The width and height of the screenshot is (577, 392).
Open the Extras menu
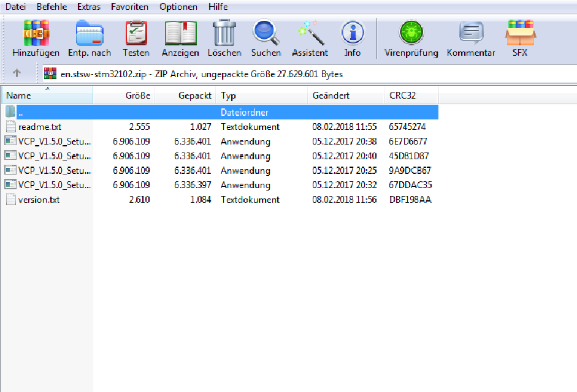coord(89,7)
